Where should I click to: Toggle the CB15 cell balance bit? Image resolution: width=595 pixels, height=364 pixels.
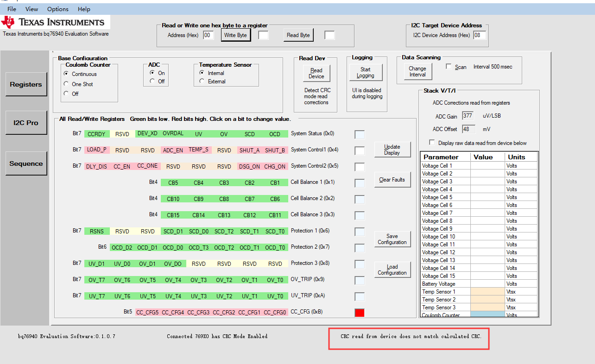(x=173, y=215)
